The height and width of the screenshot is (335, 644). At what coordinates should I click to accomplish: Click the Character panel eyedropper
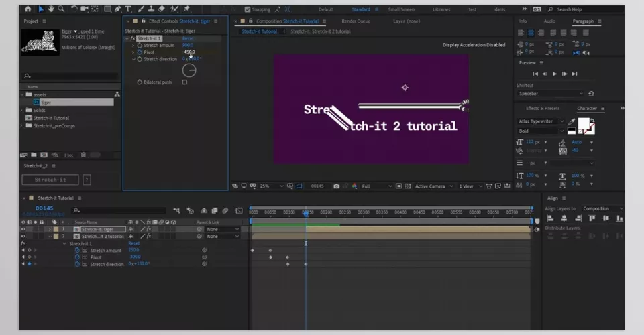[x=572, y=121]
